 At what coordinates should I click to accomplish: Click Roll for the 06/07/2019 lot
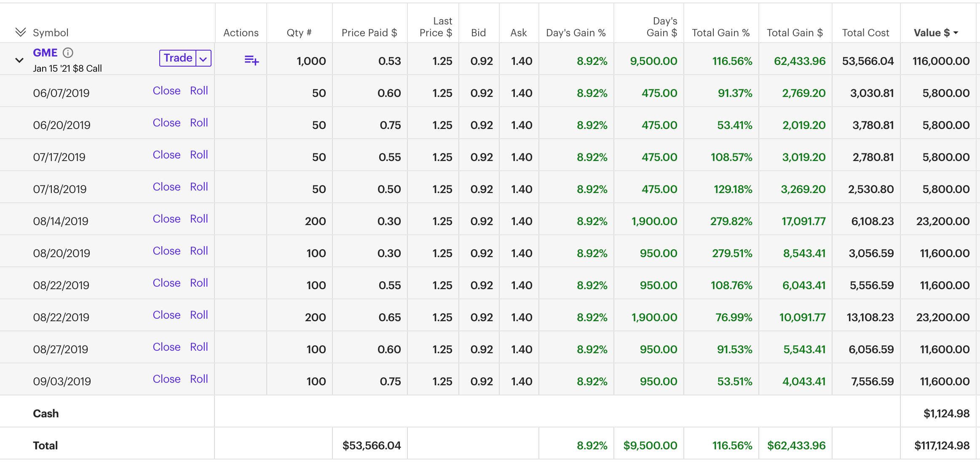[x=199, y=91]
